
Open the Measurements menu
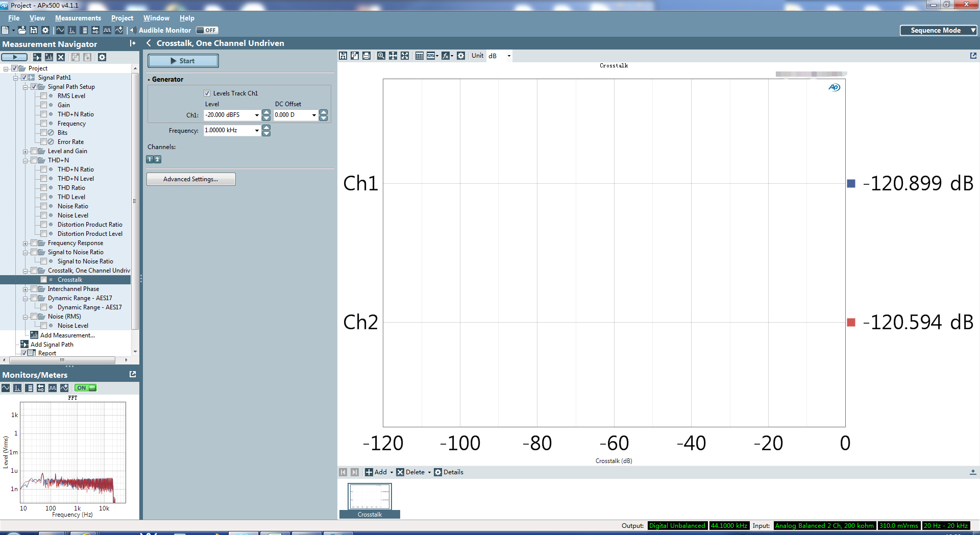pyautogui.click(x=78, y=18)
